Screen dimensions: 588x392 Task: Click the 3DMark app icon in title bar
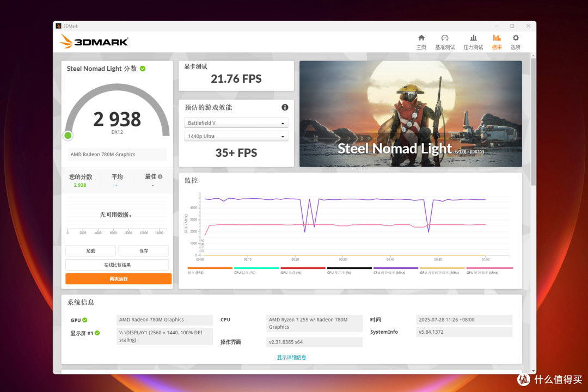58,26
